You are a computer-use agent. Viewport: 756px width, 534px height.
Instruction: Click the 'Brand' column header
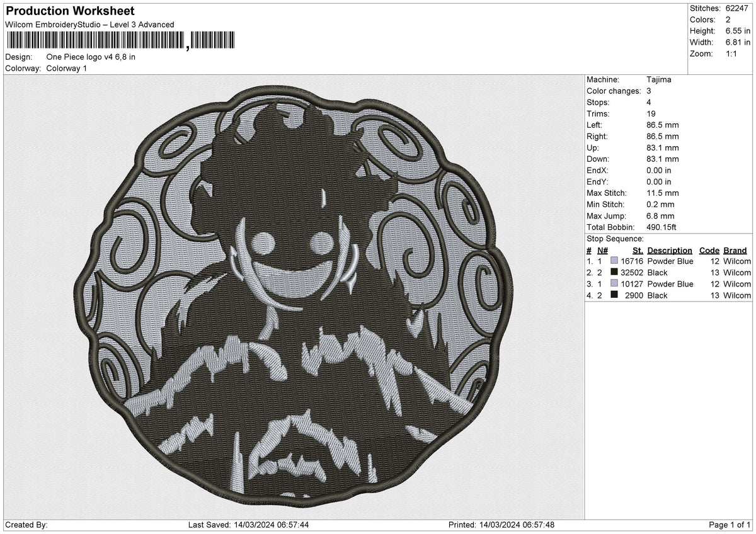(x=735, y=251)
